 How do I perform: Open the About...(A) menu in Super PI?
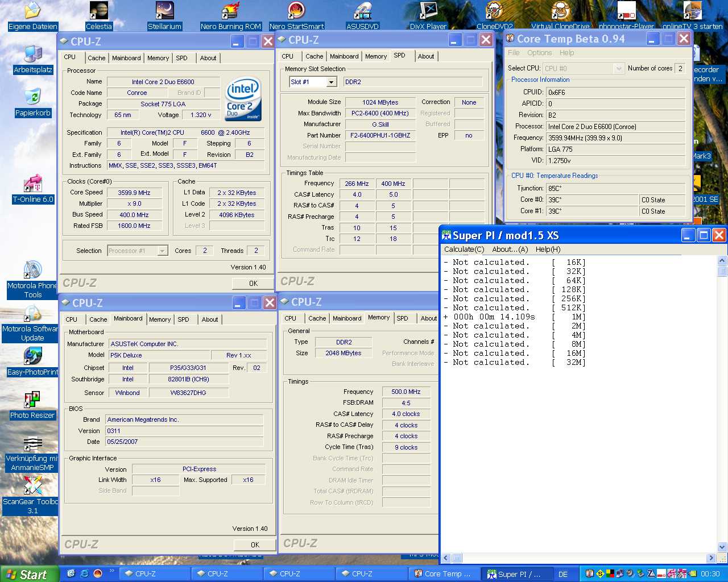tap(510, 249)
